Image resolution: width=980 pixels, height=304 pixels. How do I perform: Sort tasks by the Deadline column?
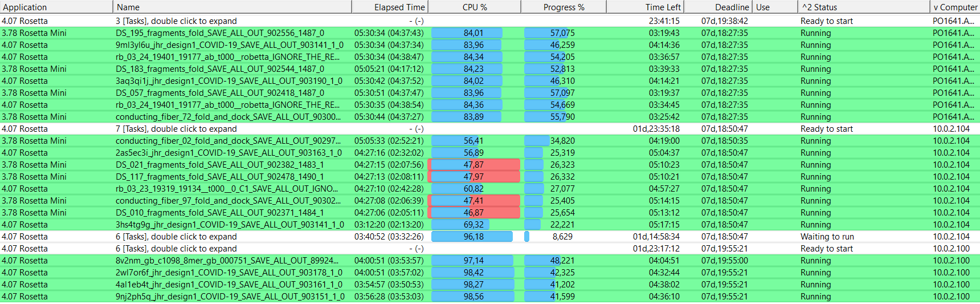tap(718, 7)
